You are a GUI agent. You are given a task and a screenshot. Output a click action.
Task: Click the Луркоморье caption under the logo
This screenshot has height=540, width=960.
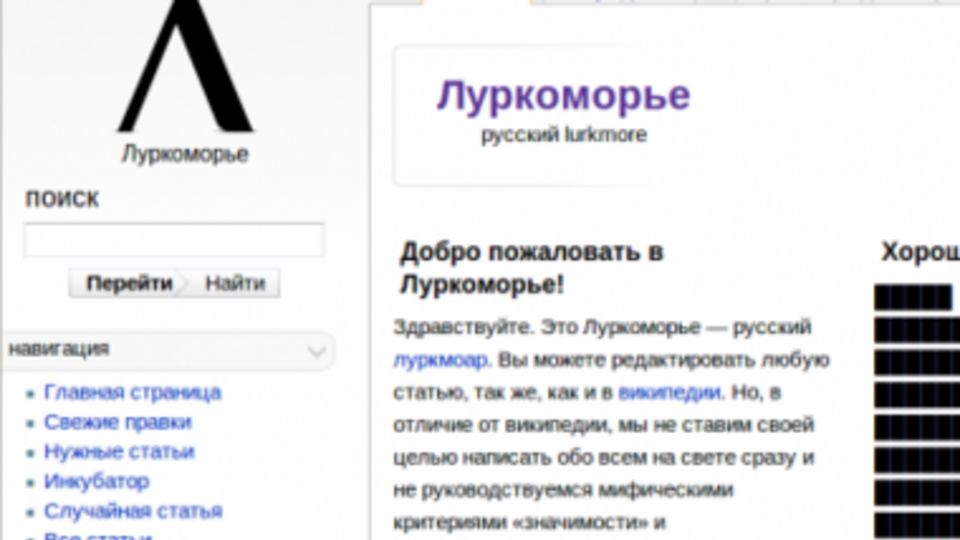tap(185, 154)
